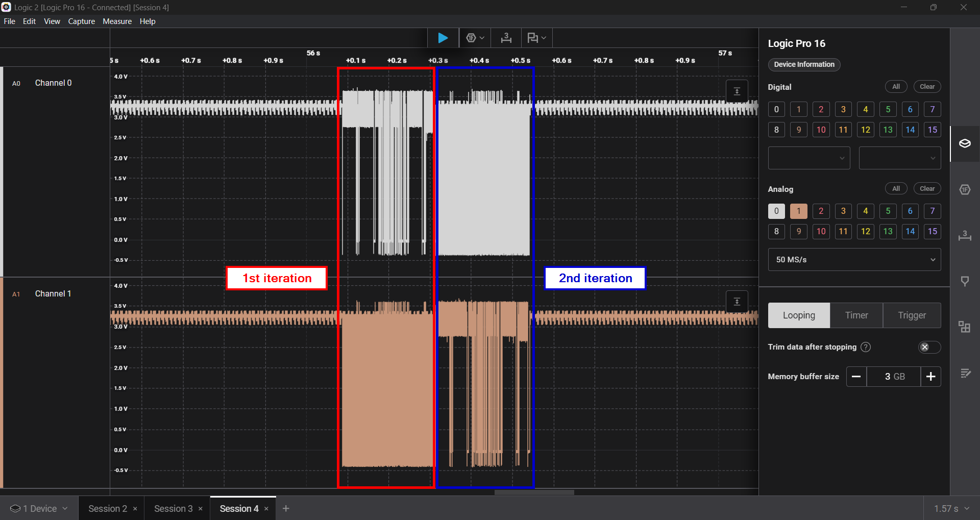Expand the 1 Device selector
The image size is (980, 520).
click(39, 509)
